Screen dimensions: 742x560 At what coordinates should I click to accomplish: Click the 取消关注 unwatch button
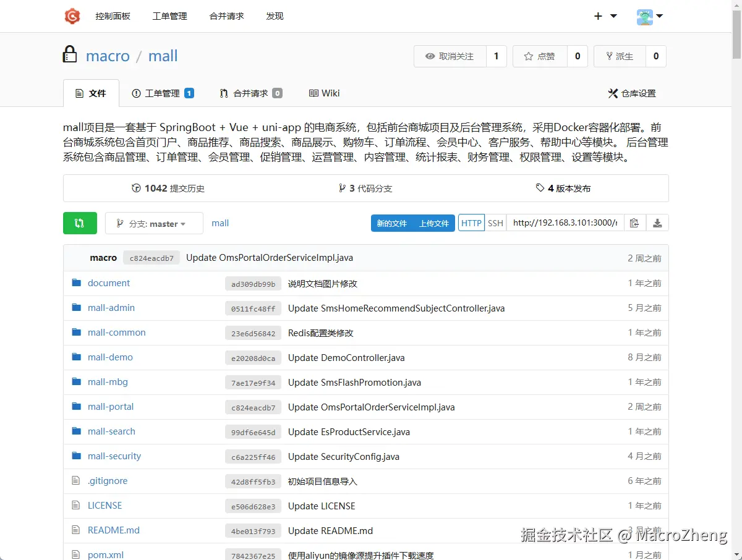[450, 56]
